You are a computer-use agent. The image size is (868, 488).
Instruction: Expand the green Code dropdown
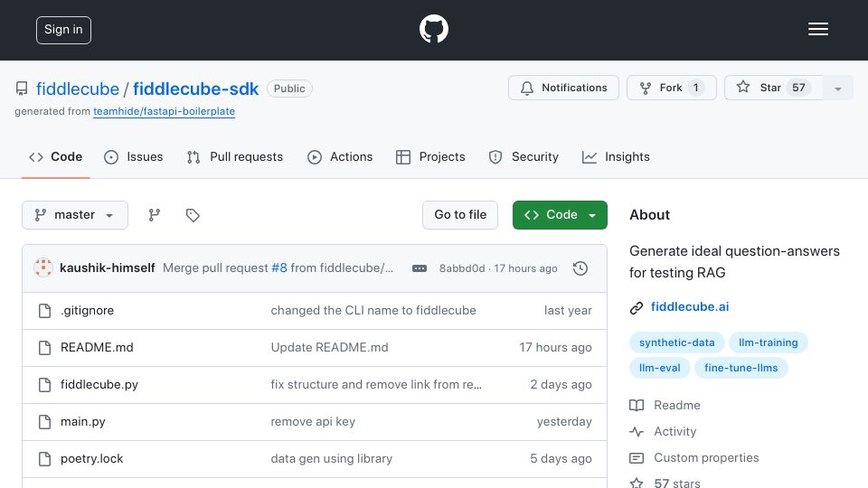point(560,215)
